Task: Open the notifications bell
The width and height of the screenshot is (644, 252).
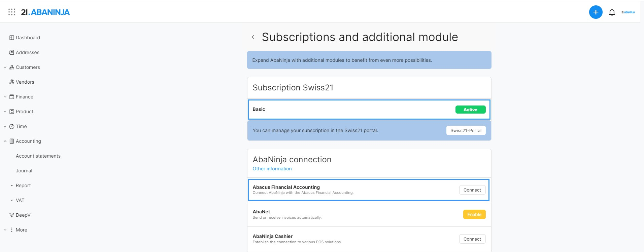Action: pyautogui.click(x=612, y=12)
